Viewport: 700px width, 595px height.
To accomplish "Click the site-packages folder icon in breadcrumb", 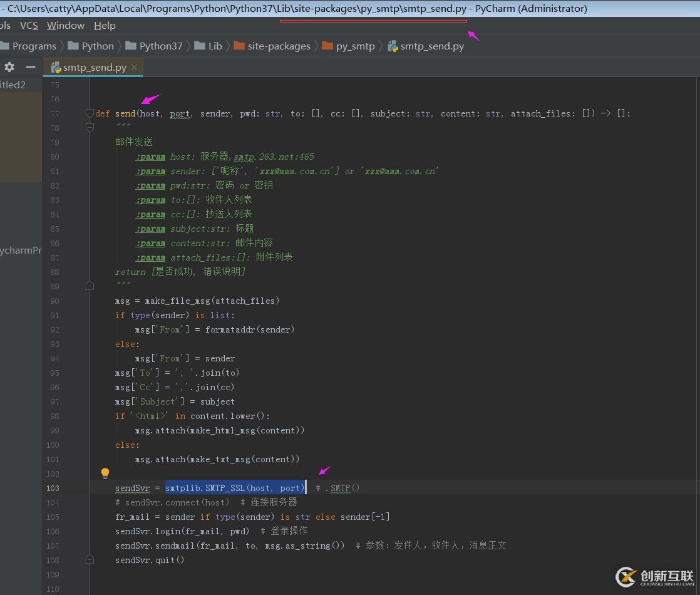I will click(x=239, y=46).
